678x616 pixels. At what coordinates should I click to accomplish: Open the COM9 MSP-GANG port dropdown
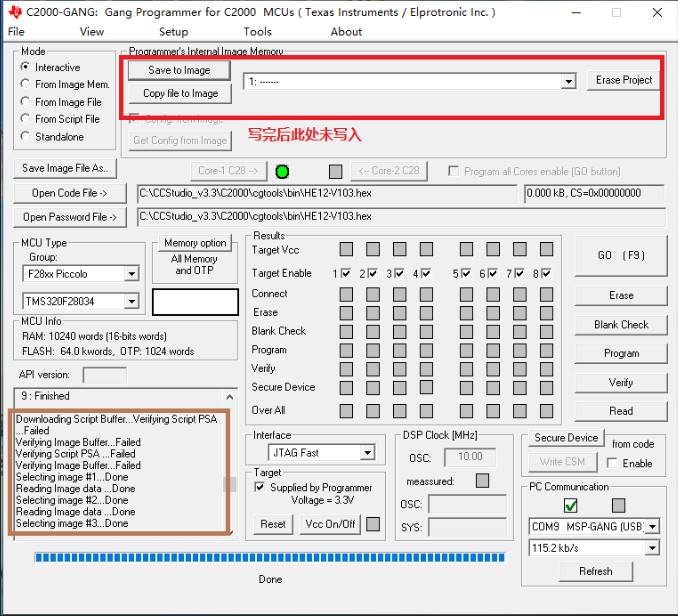click(652, 527)
